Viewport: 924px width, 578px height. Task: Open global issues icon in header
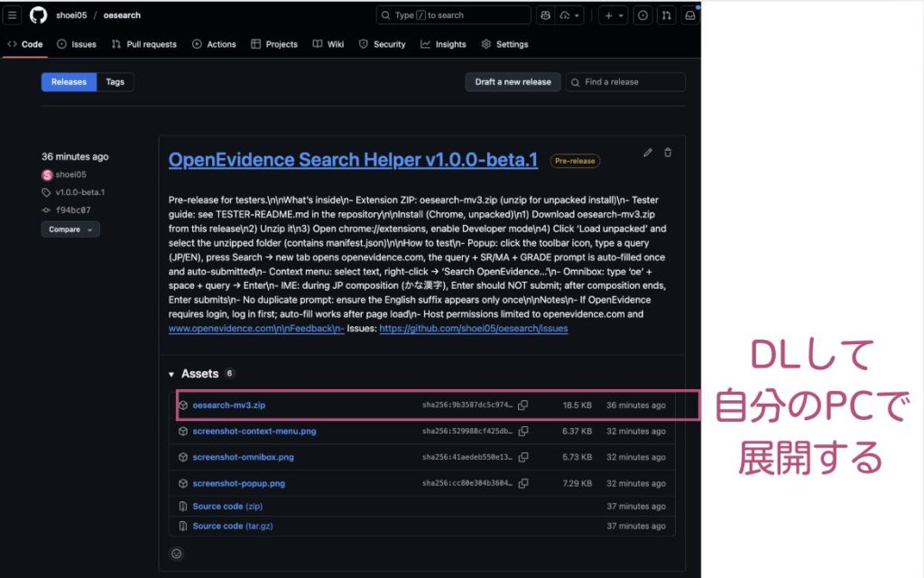pos(642,15)
